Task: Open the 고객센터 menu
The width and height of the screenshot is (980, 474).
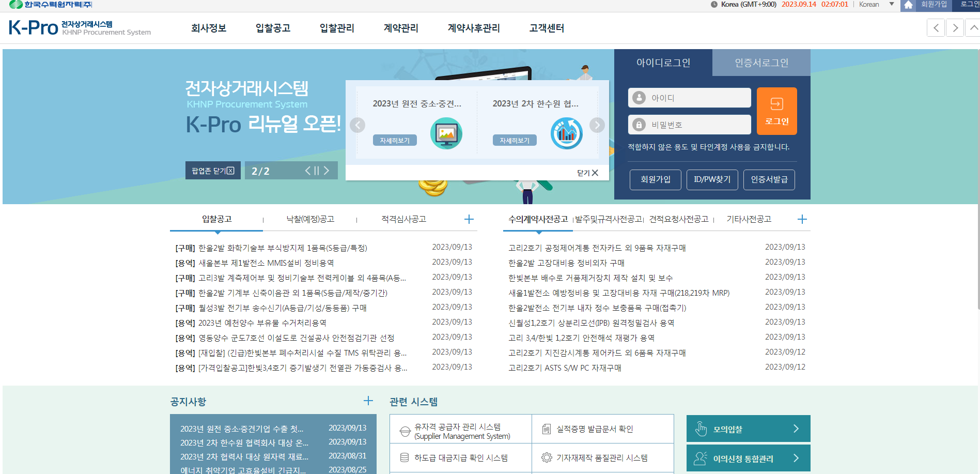Action: click(547, 28)
